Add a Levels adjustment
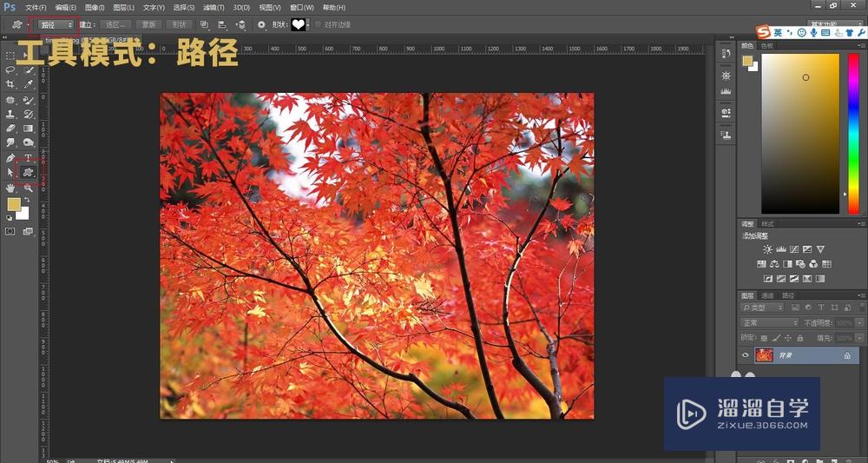The image size is (868, 463). point(781,250)
